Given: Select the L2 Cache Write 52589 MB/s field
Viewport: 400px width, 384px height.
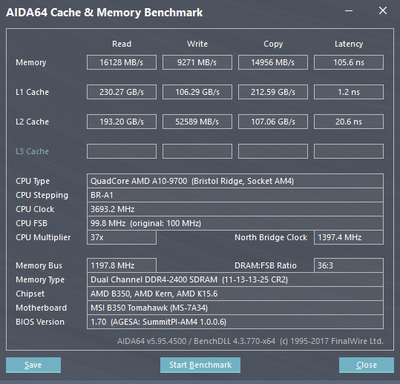Looking at the screenshot, I should 197,122.
